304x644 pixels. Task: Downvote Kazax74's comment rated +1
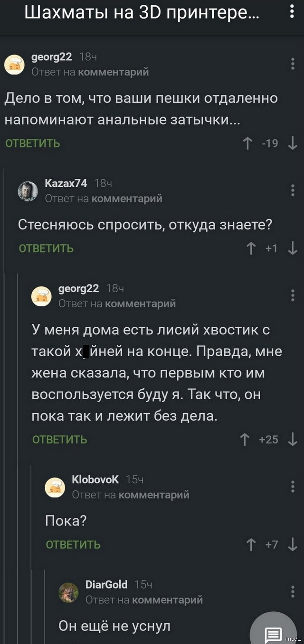pyautogui.click(x=293, y=248)
